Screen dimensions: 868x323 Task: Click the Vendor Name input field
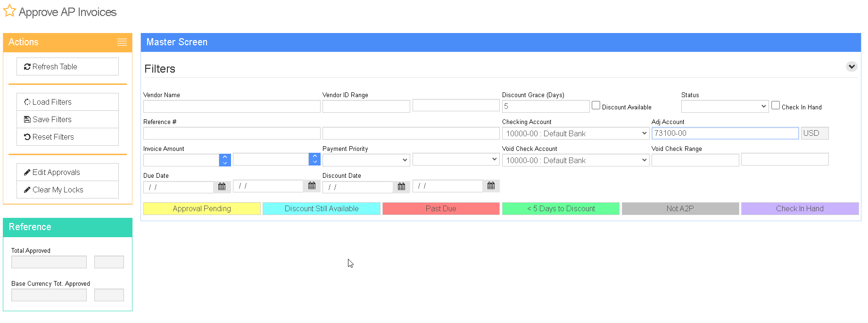pyautogui.click(x=231, y=107)
